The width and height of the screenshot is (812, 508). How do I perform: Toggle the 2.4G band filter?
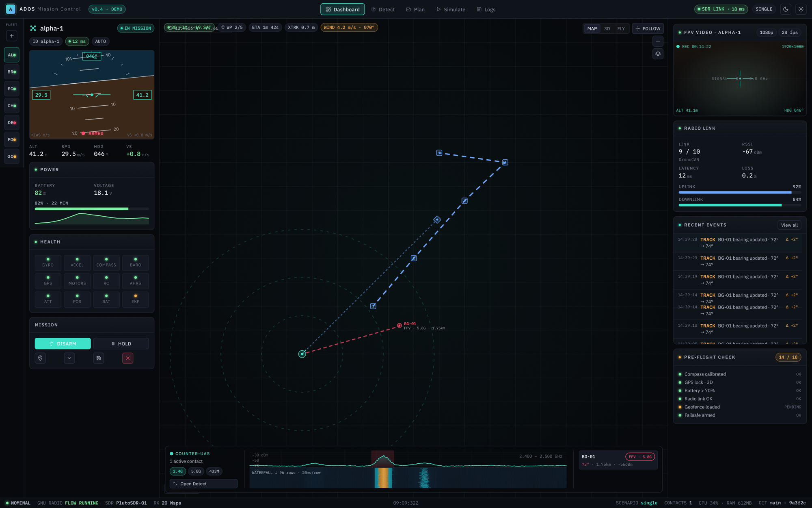(x=178, y=471)
